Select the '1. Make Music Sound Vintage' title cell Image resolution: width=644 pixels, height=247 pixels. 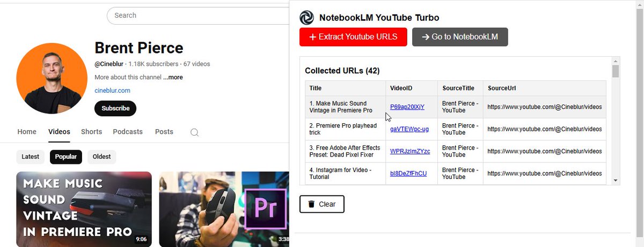click(x=346, y=107)
